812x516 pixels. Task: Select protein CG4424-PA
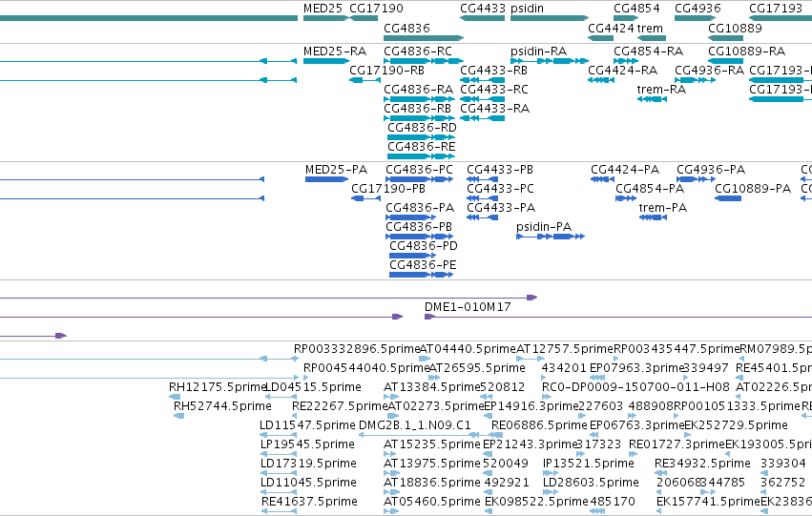point(625,170)
